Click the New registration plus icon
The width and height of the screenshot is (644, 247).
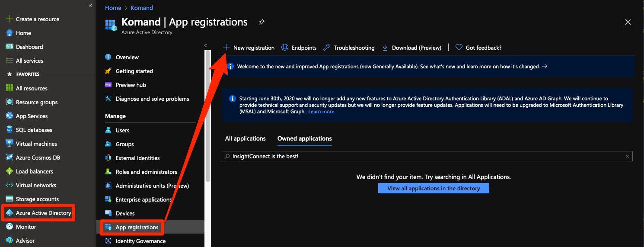pyautogui.click(x=226, y=48)
